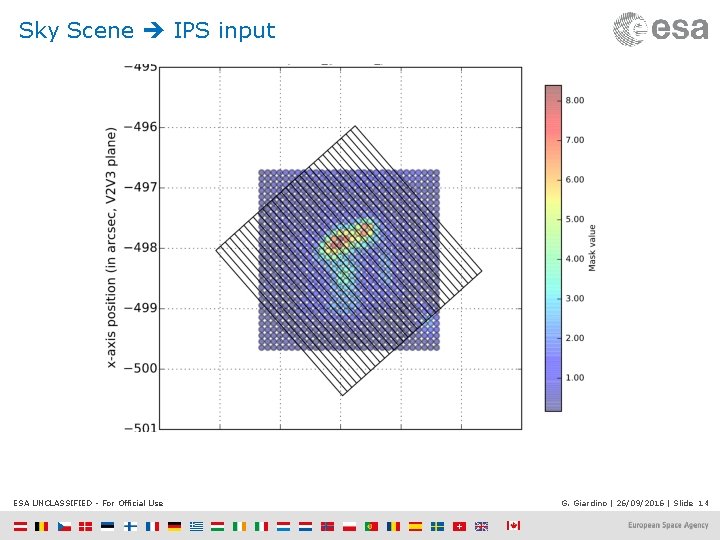Click the 3.00 colorbar tick label
The height and width of the screenshot is (540, 720).
click(574, 298)
